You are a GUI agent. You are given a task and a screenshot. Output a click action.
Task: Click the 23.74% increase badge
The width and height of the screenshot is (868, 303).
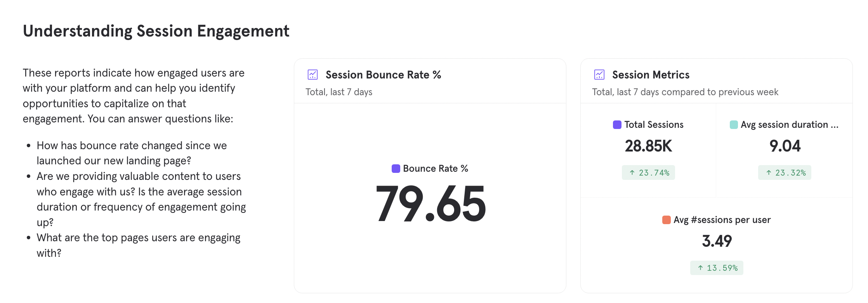[648, 172]
